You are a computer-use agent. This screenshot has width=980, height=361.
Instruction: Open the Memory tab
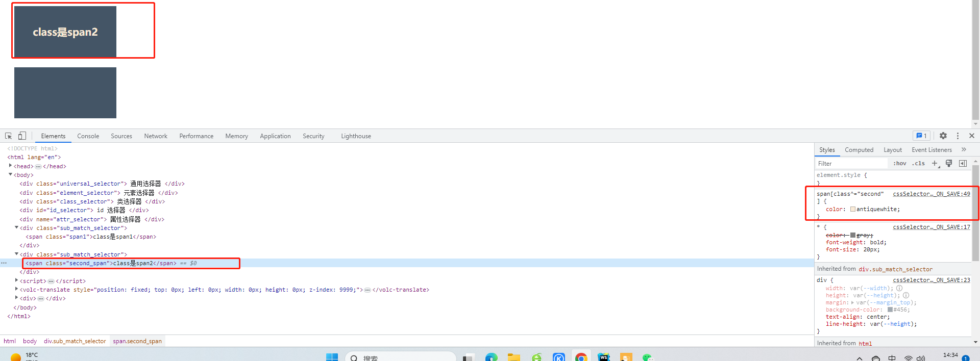(x=237, y=136)
